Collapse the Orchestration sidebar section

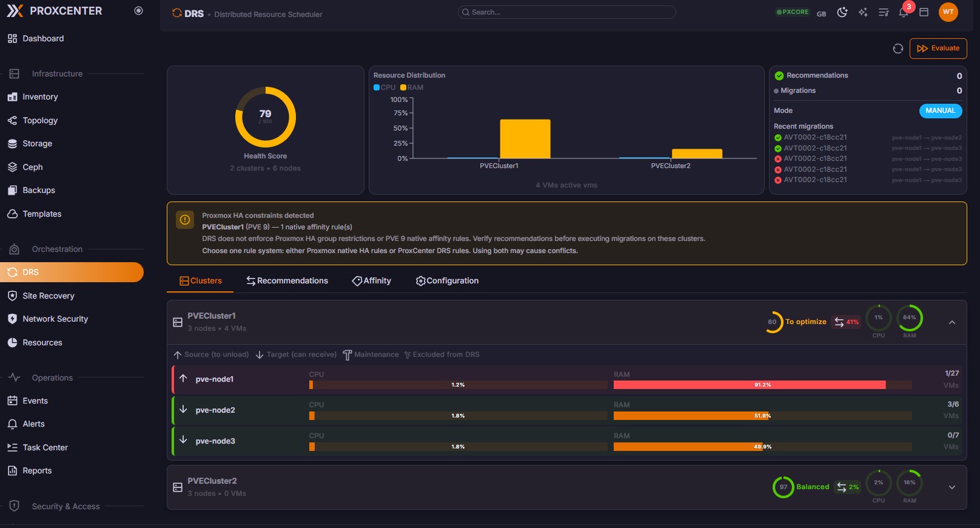57,249
